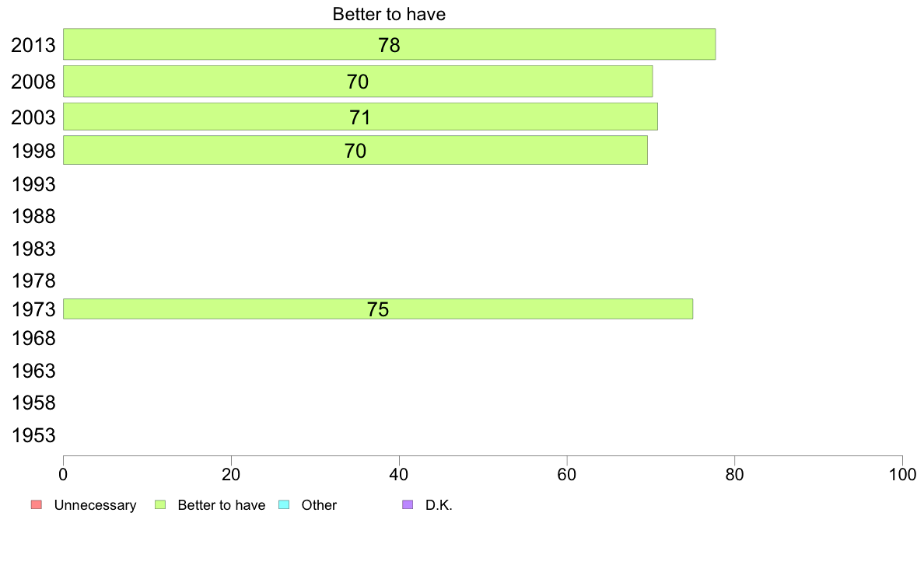The image size is (924, 572).
Task: Select the 2013 bar showing 78
Action: point(390,44)
